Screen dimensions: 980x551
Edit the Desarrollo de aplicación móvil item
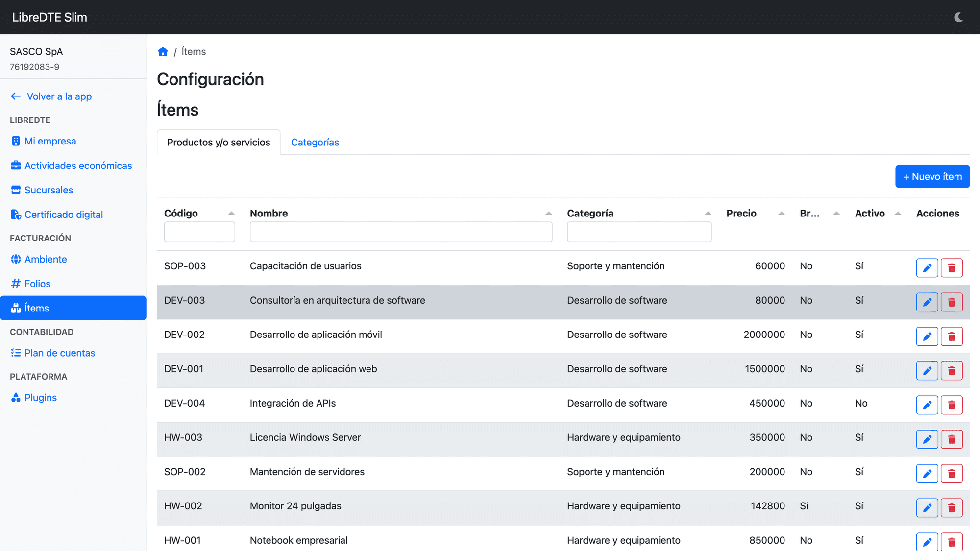927,336
